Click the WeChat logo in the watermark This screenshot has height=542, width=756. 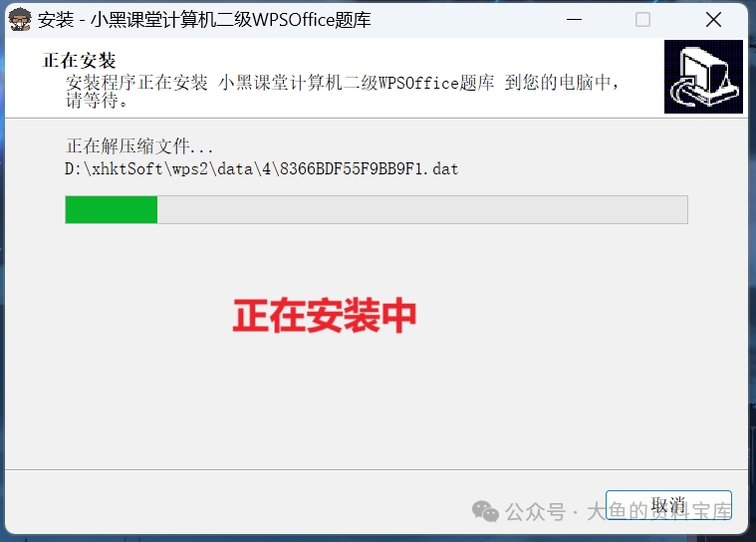[485, 511]
